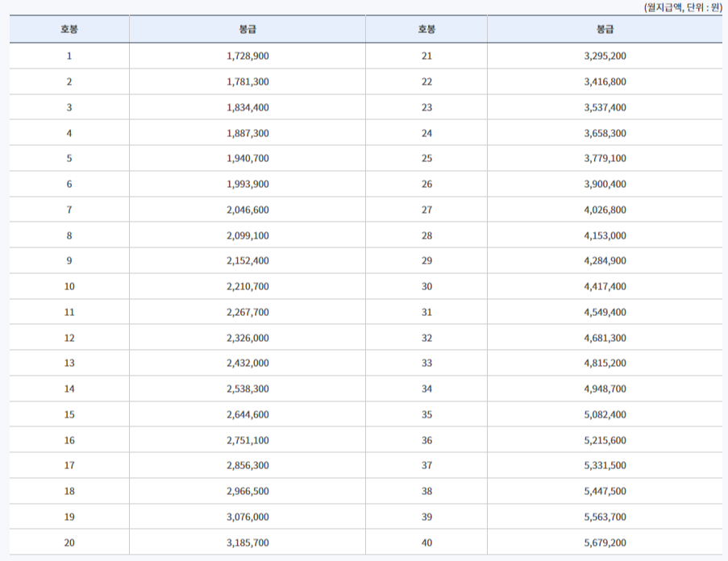Click the salary 4,948,700 for grade 34
The width and height of the screenshot is (728, 561).
[x=605, y=389]
